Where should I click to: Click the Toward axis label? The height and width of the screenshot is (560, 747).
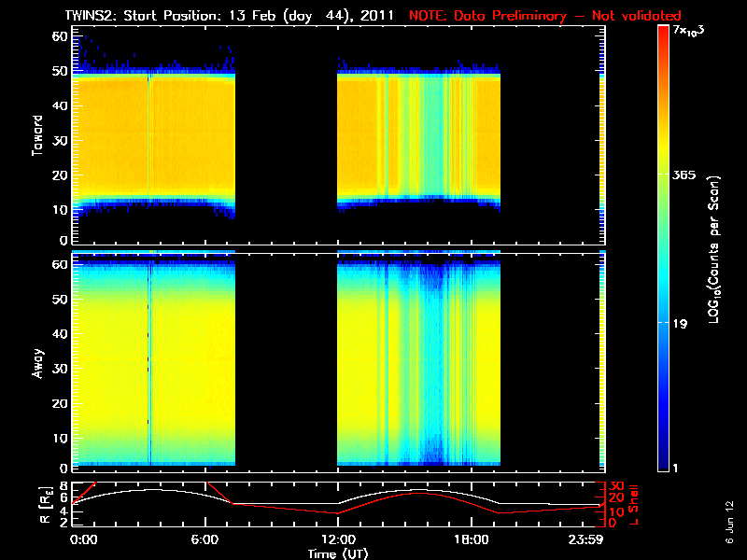click(x=37, y=135)
